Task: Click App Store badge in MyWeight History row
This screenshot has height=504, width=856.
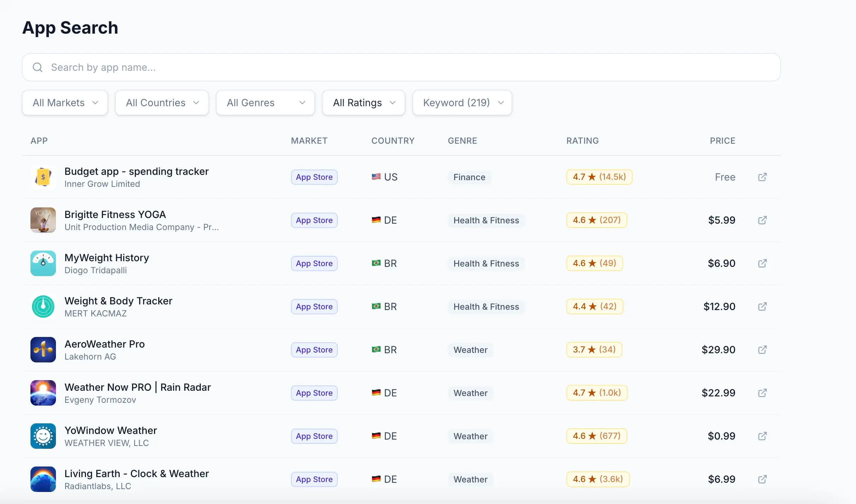Action: coord(314,263)
